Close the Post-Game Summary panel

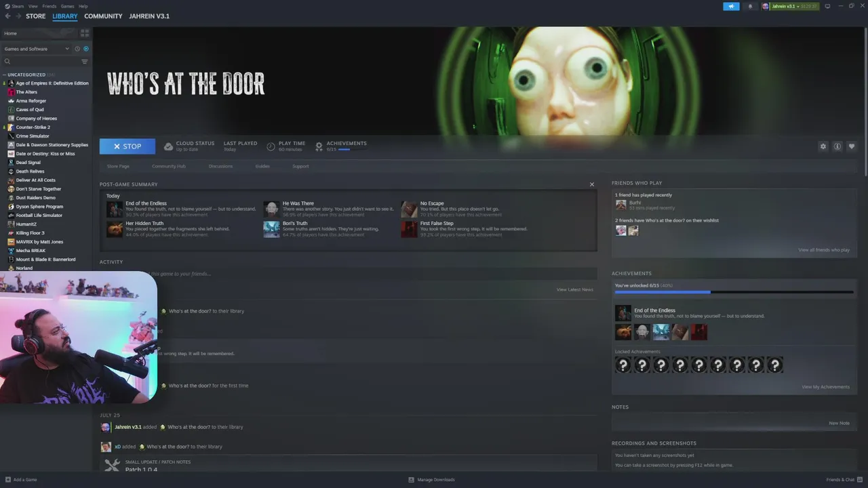click(591, 184)
